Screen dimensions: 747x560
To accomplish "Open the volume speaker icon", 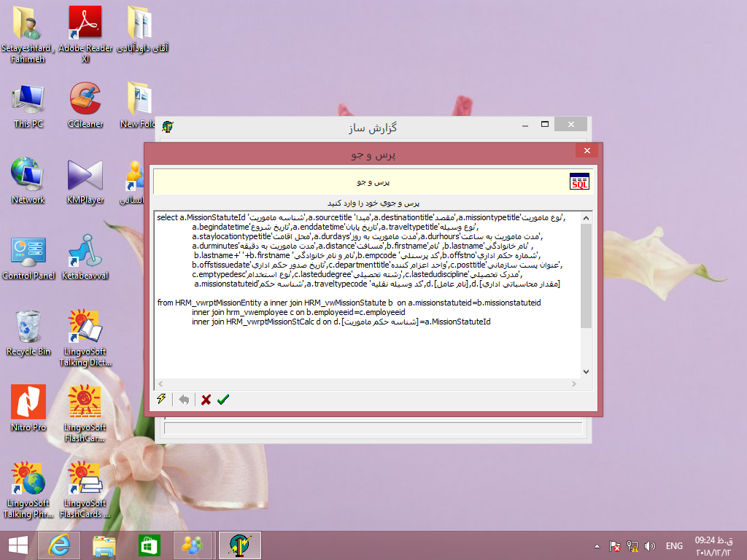I will (649, 545).
